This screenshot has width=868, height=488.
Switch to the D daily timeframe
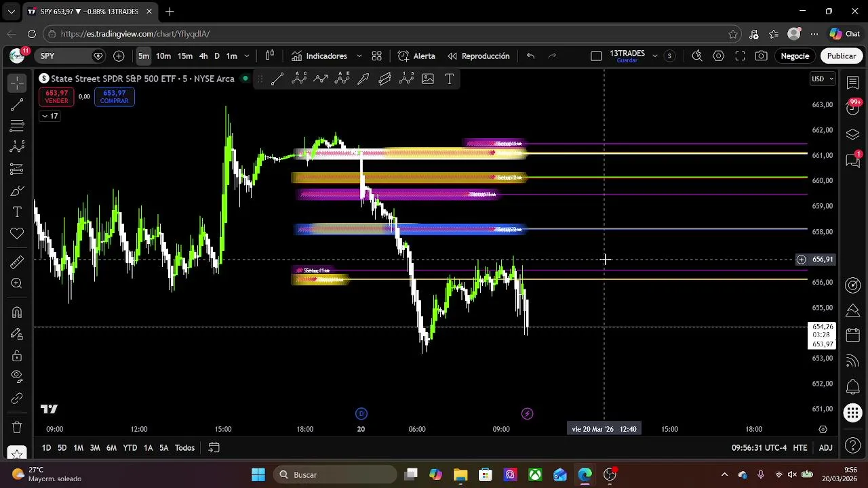[217, 56]
